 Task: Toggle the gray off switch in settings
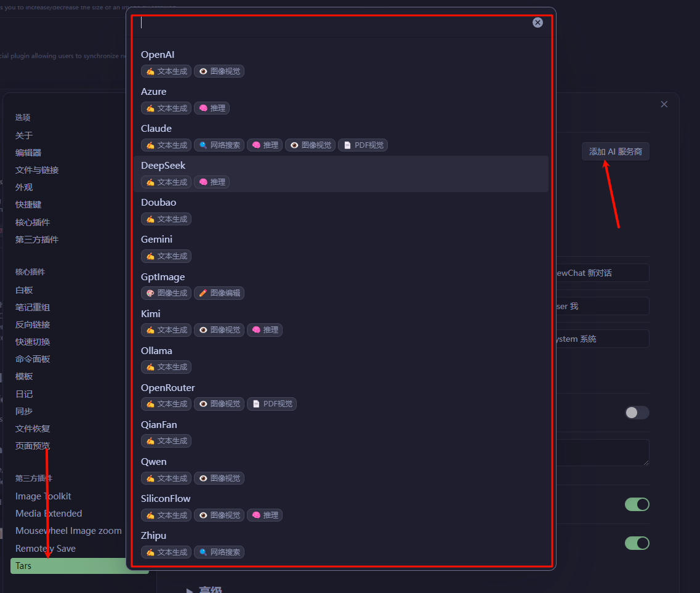tap(637, 413)
